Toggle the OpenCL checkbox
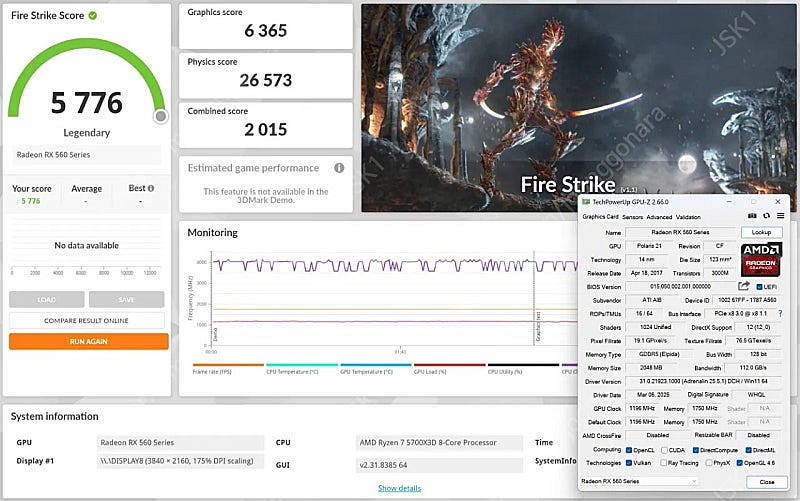Screen dimensions: 800x501 (x=629, y=450)
